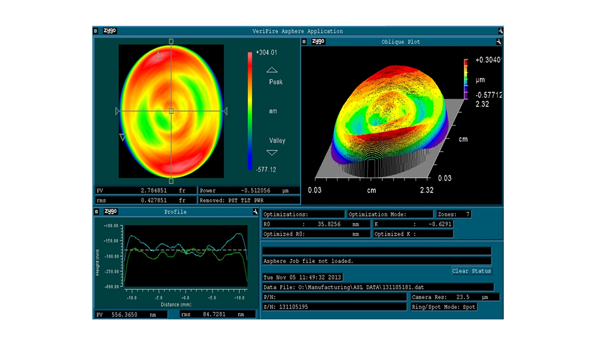Viewport: 594px width, 364px height.
Task: Click the Optimization Mode field
Action: click(390, 214)
